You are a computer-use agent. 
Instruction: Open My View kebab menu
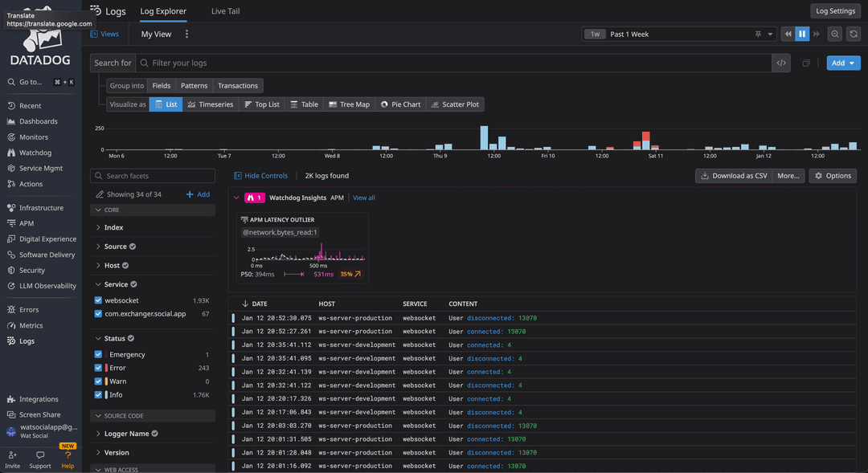pyautogui.click(x=186, y=35)
